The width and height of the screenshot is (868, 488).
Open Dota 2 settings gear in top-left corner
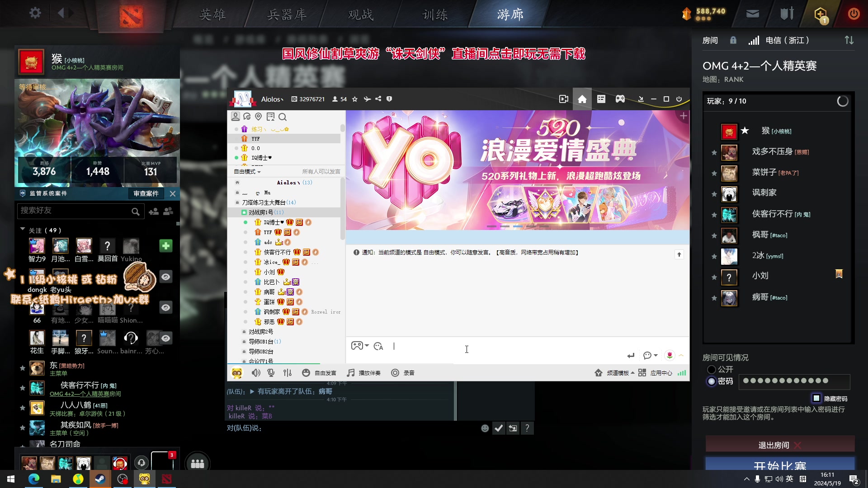pyautogui.click(x=35, y=13)
